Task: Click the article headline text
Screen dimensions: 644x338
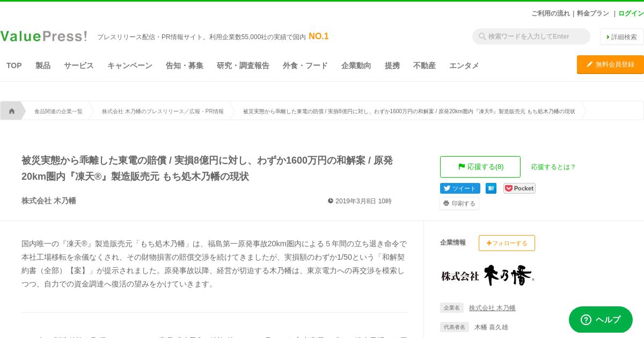Action: [x=207, y=168]
